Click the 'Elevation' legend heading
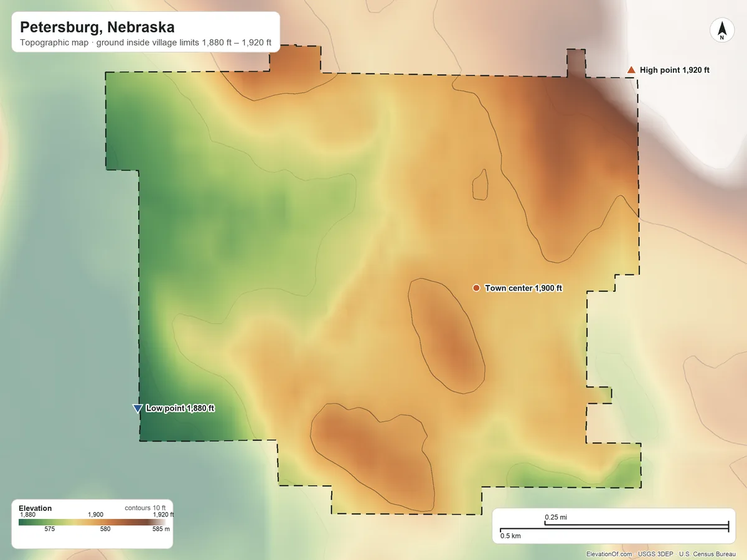 click(x=35, y=508)
